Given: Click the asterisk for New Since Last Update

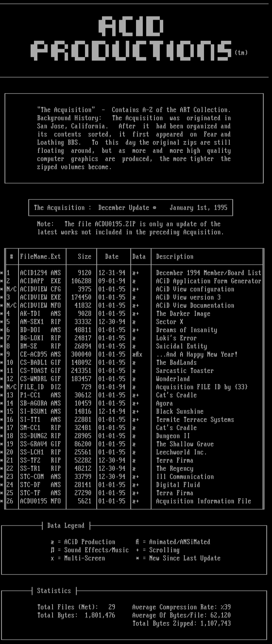Looking at the screenshot, I should [x=137, y=558].
